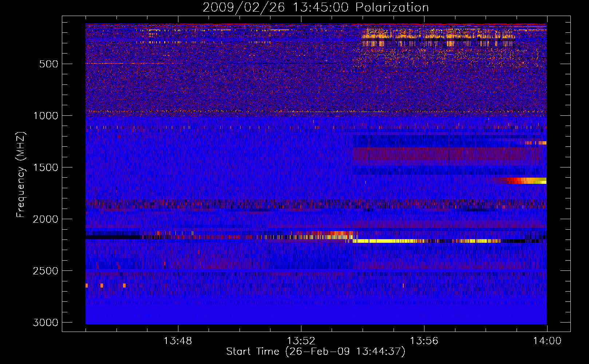The width and height of the screenshot is (589, 364).
Task: Click the '13:48' time tick label
Action: coord(178,341)
